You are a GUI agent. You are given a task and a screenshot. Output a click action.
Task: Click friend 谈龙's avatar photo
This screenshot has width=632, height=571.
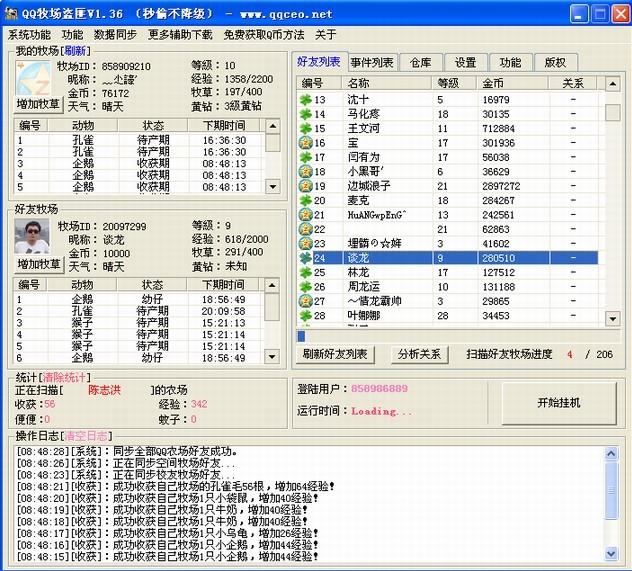click(32, 236)
